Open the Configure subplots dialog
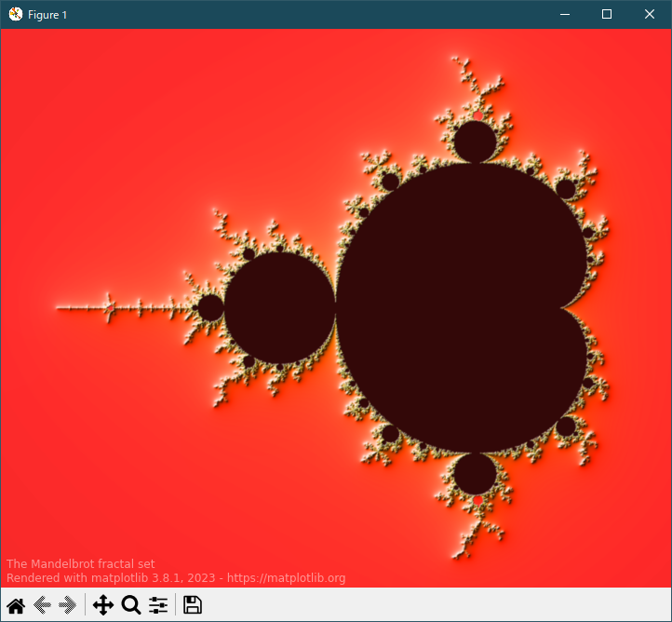Screen dimensions: 672x622 (158, 605)
